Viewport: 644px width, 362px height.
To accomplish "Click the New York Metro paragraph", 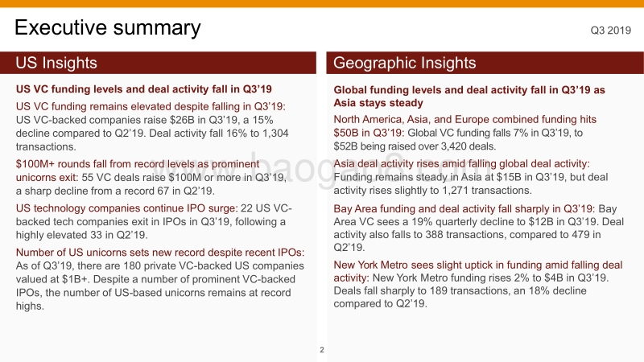I will pyautogui.click(x=478, y=284).
